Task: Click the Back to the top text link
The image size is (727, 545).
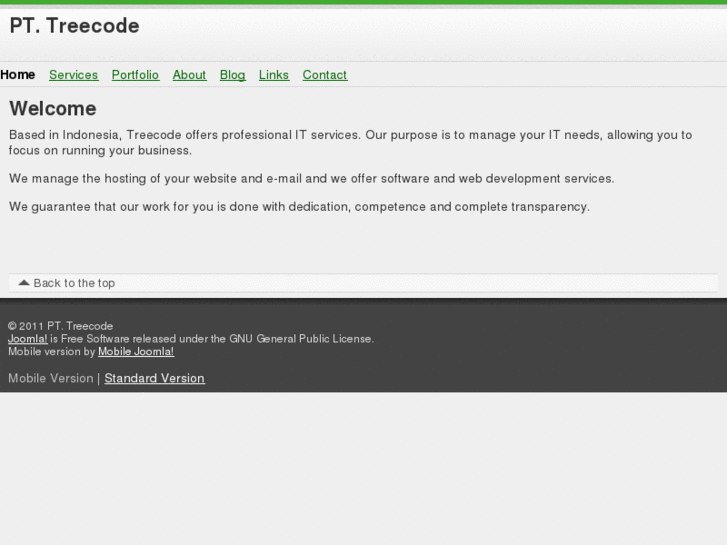Action: point(74,283)
